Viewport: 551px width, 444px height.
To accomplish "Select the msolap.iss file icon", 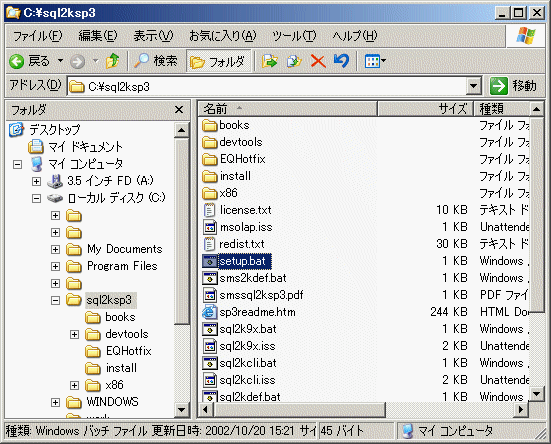I will tap(210, 227).
